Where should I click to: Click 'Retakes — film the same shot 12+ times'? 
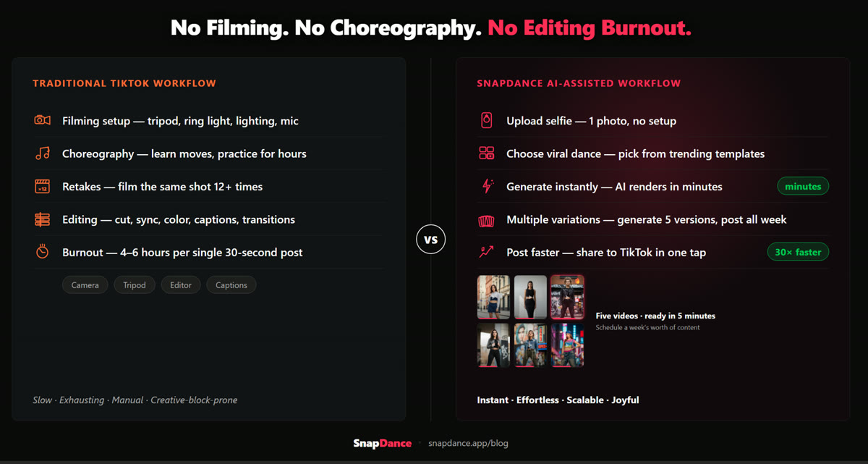(x=163, y=187)
